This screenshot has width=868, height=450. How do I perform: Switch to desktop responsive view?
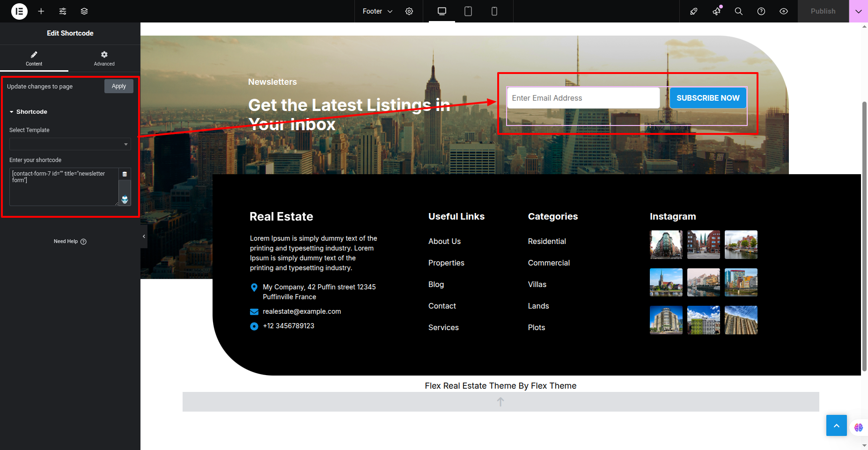441,11
